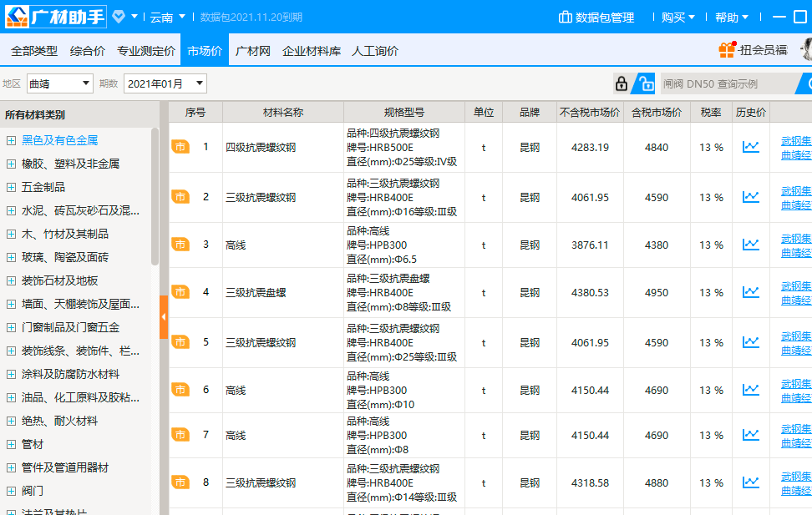Open supplier link in row 6
The width and height of the screenshot is (812, 515).
[x=796, y=391]
